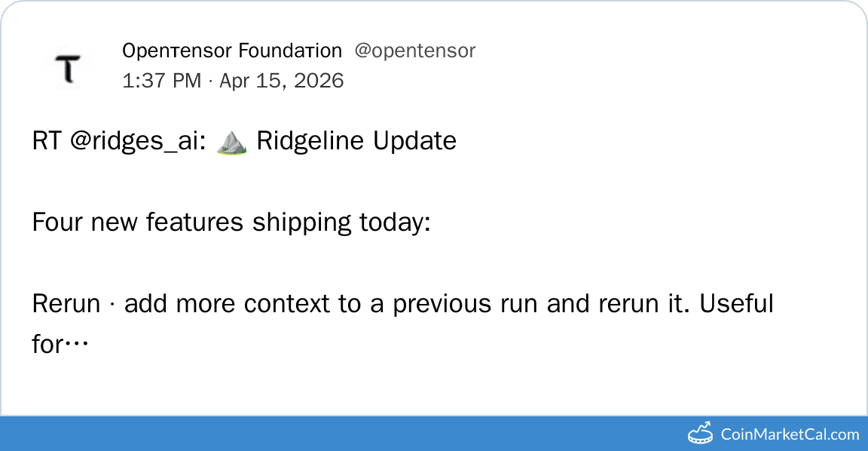Image resolution: width=868 pixels, height=451 pixels.
Task: Open the @ridges_ai mention
Action: 137,141
